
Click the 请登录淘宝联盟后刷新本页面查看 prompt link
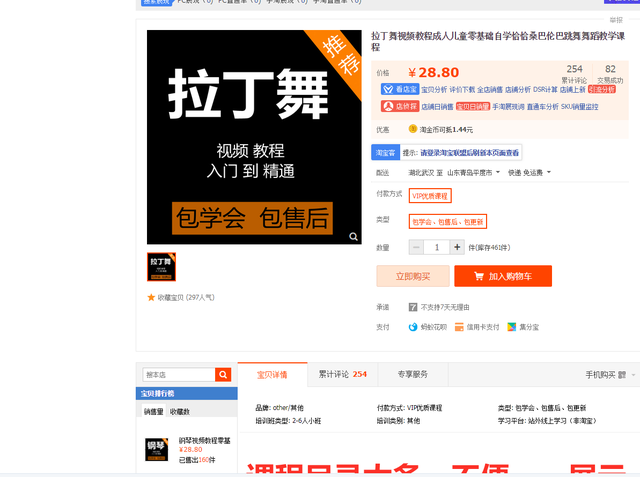click(x=470, y=153)
